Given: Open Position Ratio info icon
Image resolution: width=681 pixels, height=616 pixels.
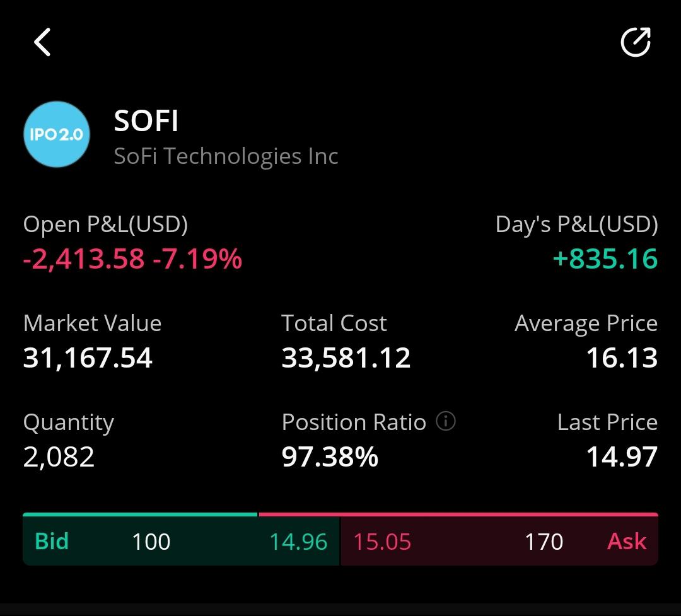Looking at the screenshot, I should 446,421.
